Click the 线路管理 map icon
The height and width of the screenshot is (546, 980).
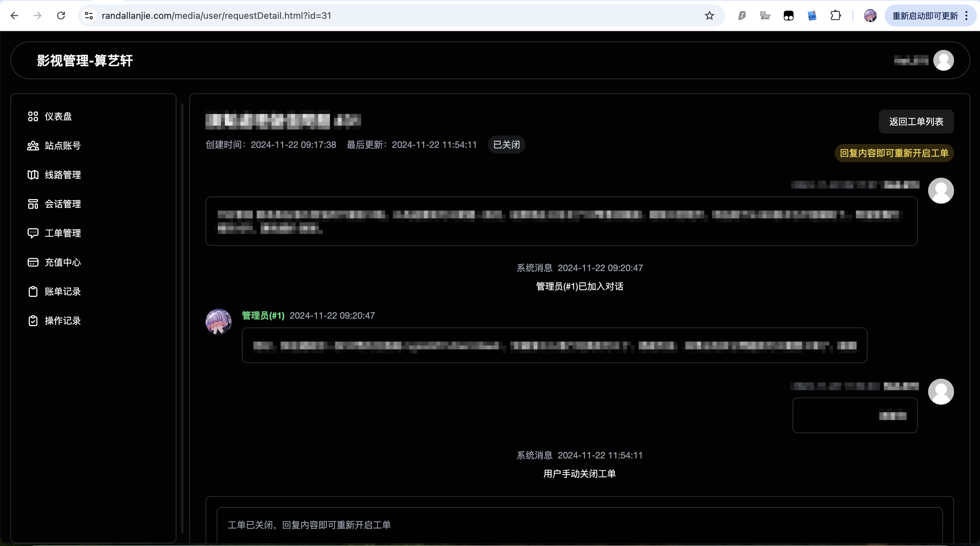[x=33, y=175]
